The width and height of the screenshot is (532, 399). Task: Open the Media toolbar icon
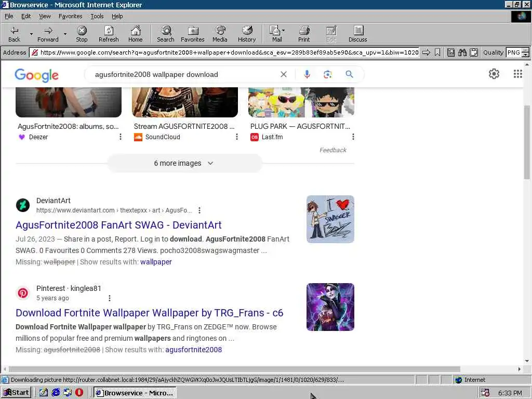tap(220, 34)
